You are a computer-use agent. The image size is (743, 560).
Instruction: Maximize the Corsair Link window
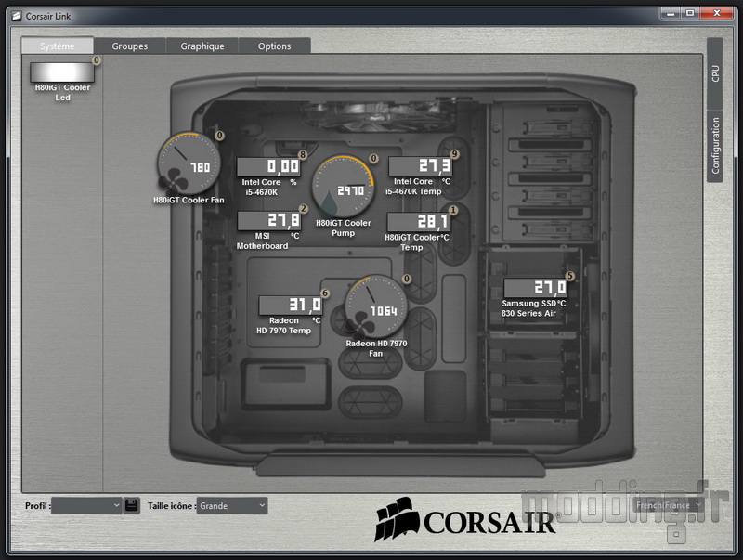tap(690, 13)
